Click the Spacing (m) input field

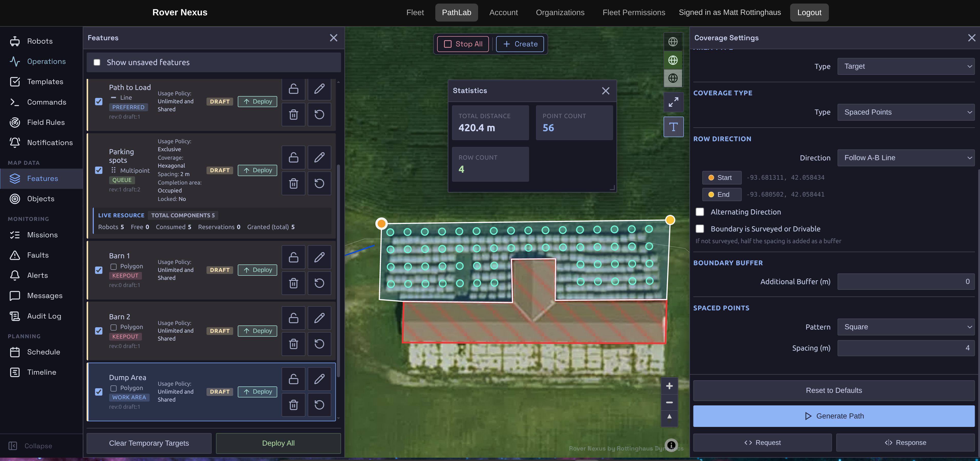point(906,348)
